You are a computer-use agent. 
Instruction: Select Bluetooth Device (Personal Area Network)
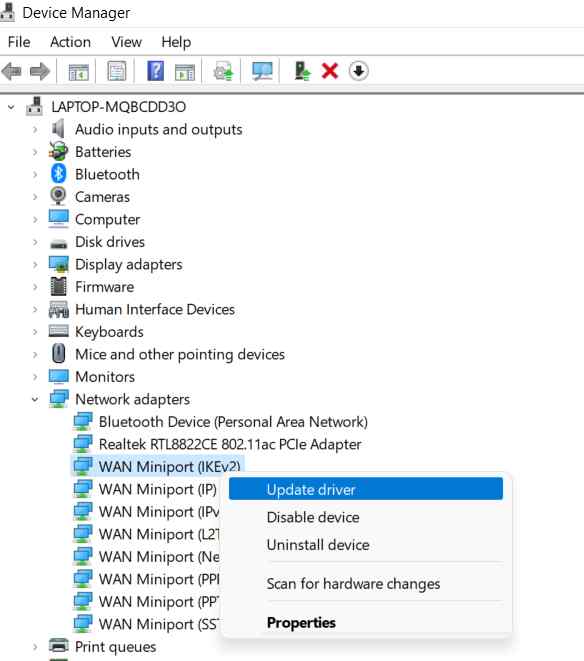pos(233,422)
